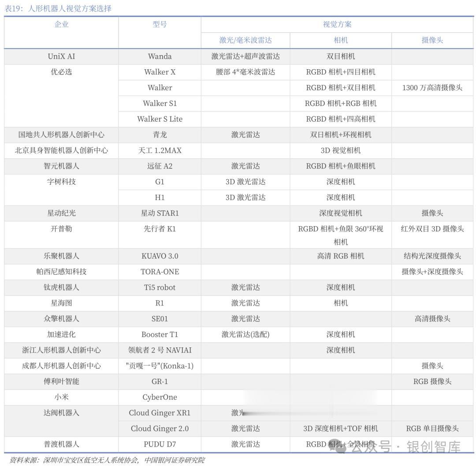Viewport: 476px width, 466px height.
Task: Click the '天工 1.2MAX' model cell
Action: pos(160,150)
